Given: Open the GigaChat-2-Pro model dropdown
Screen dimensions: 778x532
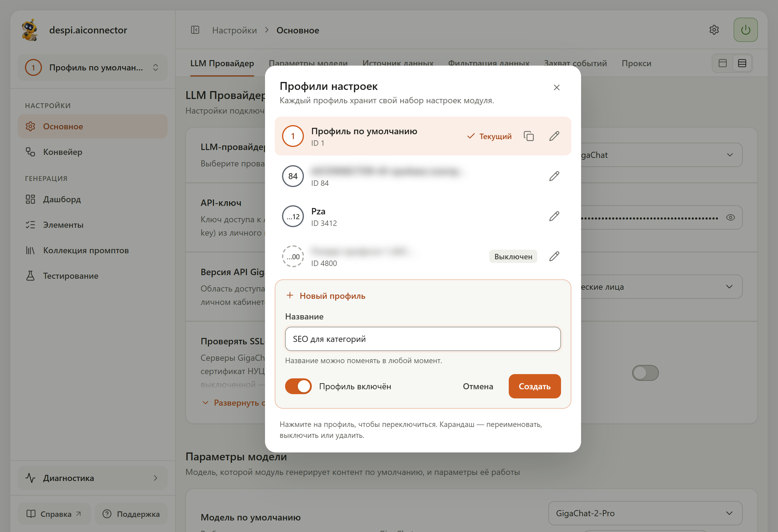Looking at the screenshot, I should [x=645, y=513].
